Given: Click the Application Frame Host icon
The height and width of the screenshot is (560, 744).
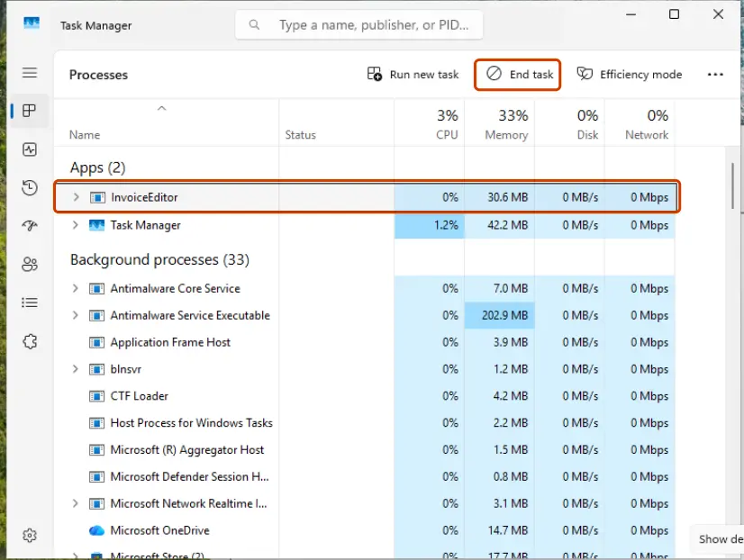Looking at the screenshot, I should click(x=96, y=342).
